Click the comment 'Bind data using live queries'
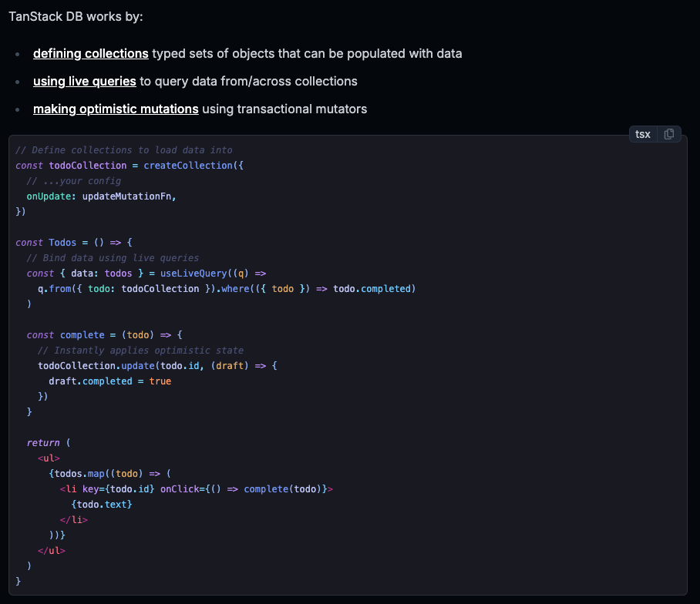Image resolution: width=700 pixels, height=604 pixels. tap(113, 258)
